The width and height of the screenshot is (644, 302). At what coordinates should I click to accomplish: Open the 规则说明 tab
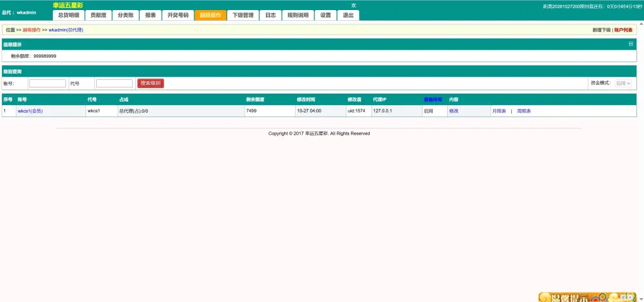point(297,15)
